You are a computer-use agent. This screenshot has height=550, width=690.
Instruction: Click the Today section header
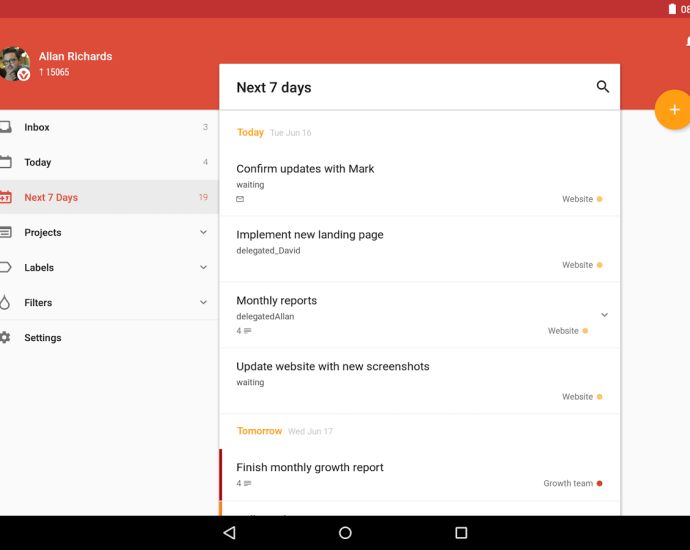(250, 132)
